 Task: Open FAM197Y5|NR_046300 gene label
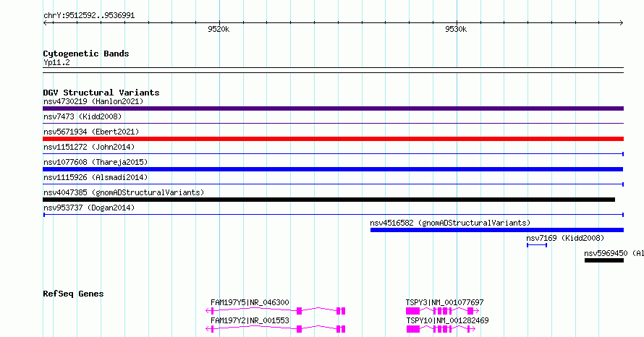(250, 302)
